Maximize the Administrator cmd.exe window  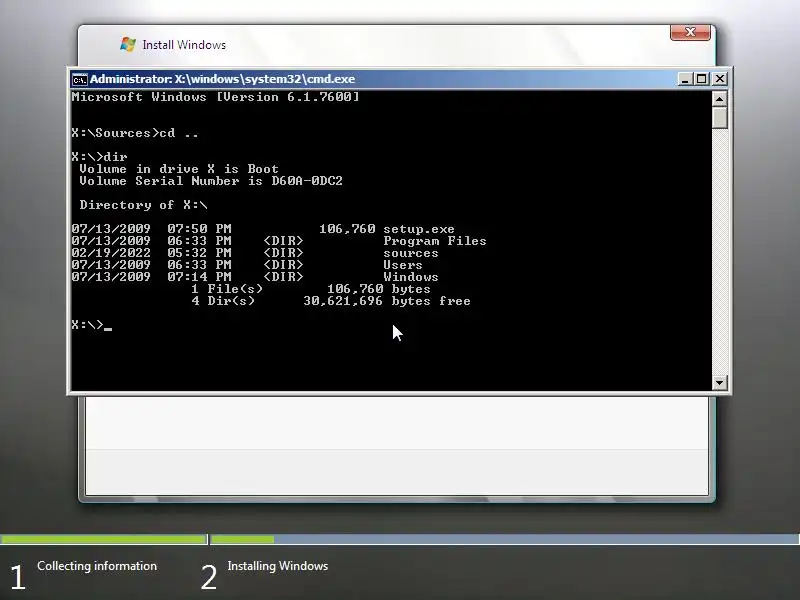[x=702, y=79]
